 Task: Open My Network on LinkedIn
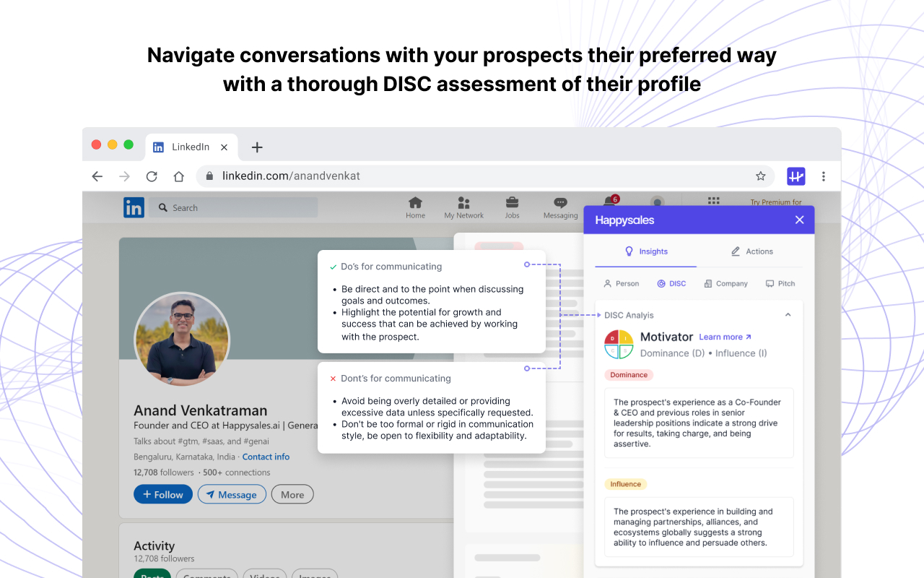(464, 207)
